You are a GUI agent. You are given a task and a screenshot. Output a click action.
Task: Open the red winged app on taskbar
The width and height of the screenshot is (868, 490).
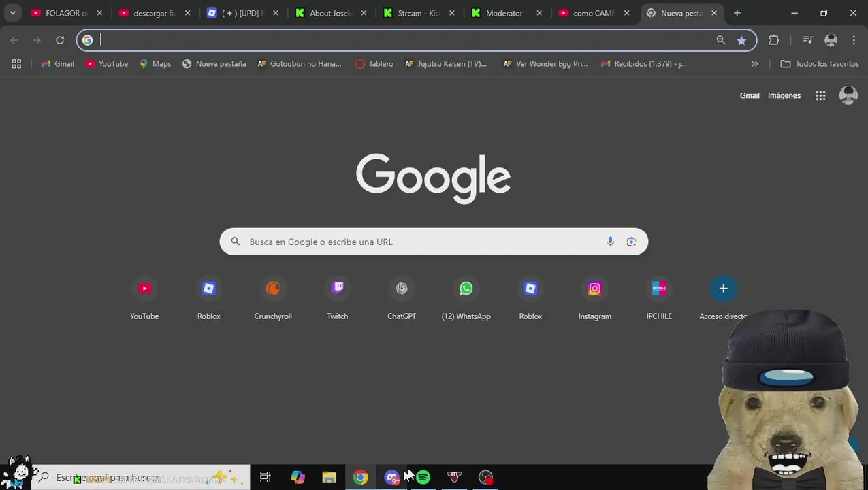pyautogui.click(x=454, y=477)
